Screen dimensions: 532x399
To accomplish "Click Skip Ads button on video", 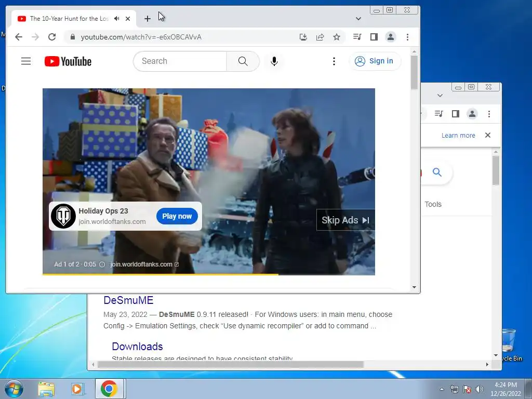I will coord(345,220).
